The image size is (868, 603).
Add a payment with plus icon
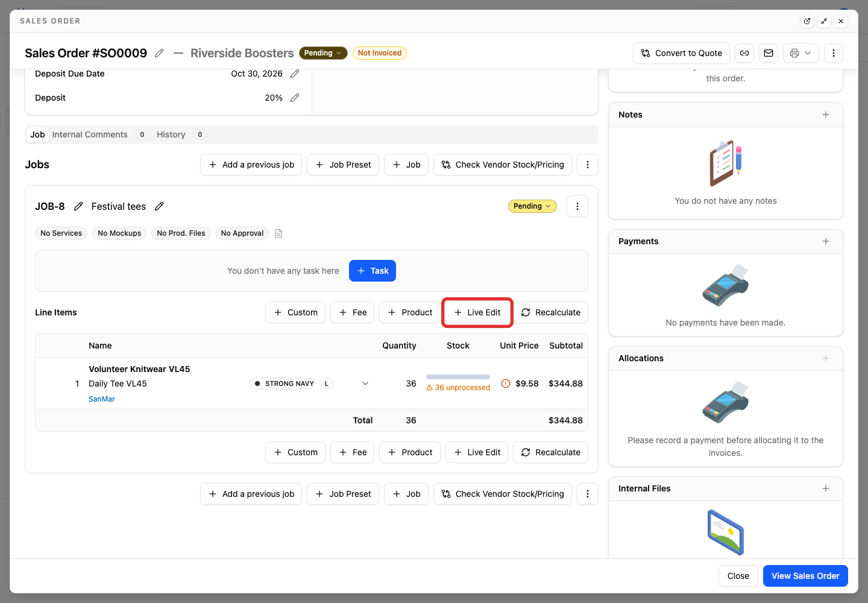pos(826,241)
